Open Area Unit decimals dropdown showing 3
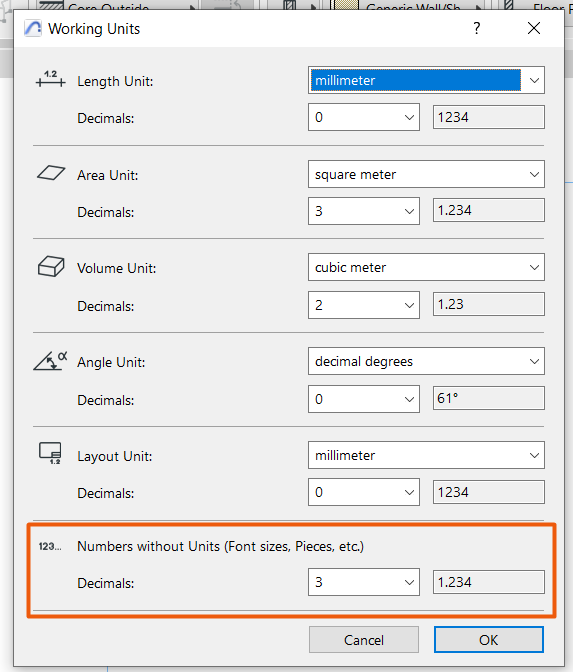Image resolution: width=573 pixels, height=672 pixels. click(364, 211)
